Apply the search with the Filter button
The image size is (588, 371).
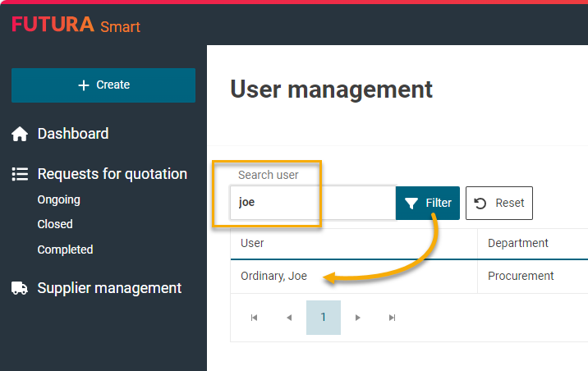coord(428,203)
